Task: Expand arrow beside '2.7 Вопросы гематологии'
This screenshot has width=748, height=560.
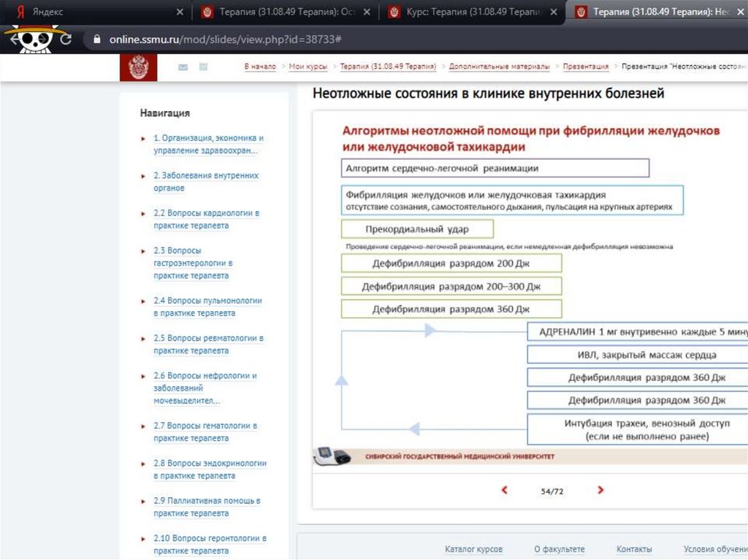Action: click(x=142, y=426)
